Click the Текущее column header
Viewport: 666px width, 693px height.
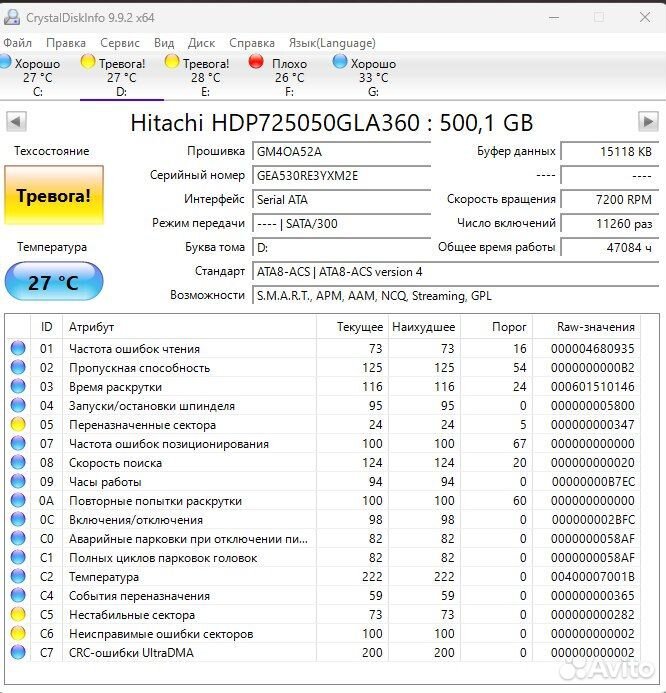tap(353, 327)
